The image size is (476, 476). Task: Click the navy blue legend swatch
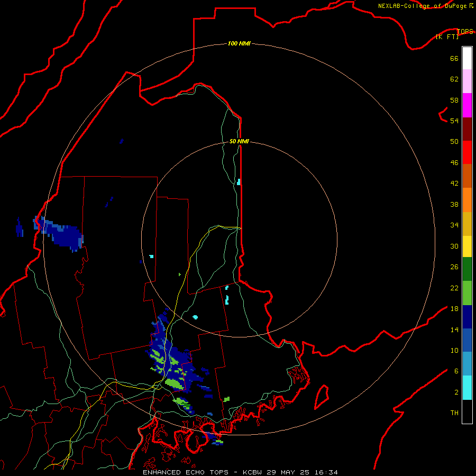point(467,317)
